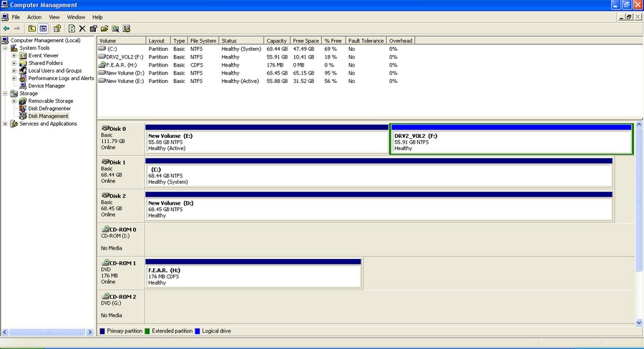Click the Refresh toolbar icon

coord(72,29)
